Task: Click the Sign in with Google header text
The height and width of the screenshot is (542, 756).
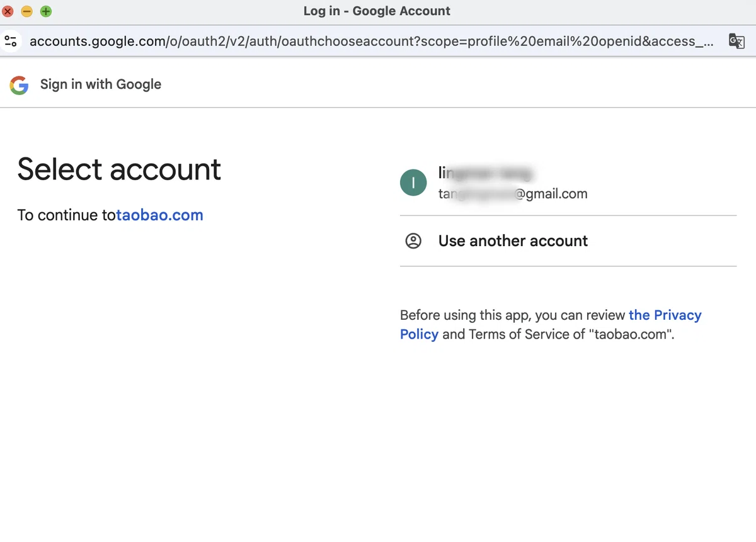Action: pos(101,84)
